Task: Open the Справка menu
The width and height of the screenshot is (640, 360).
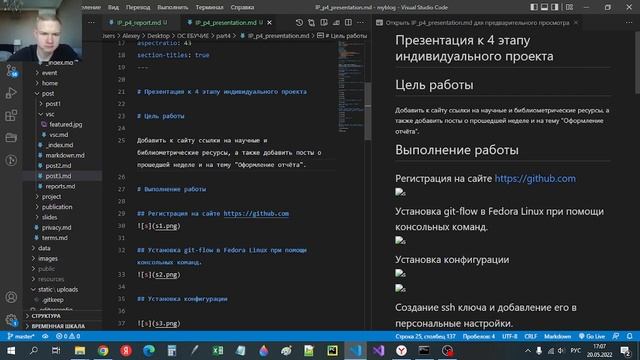Action: click(242, 7)
